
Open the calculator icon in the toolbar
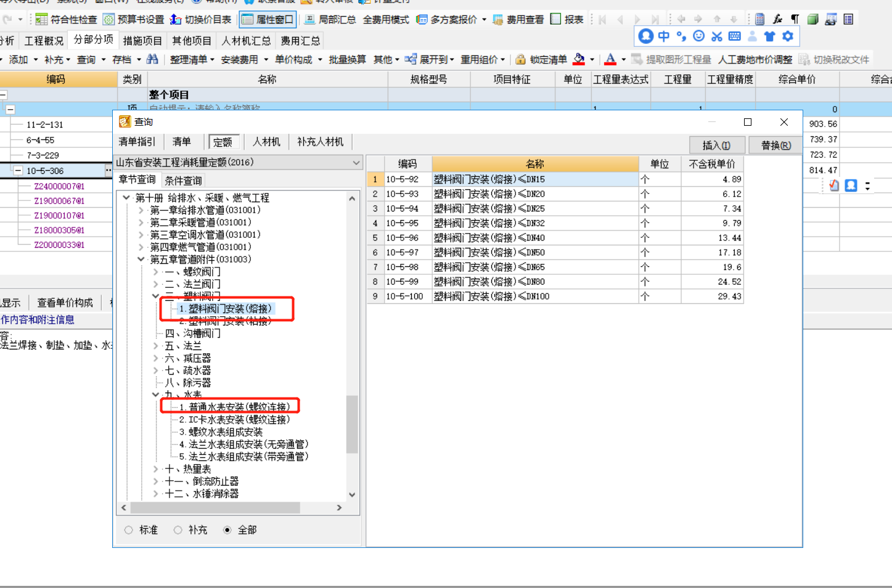(759, 19)
